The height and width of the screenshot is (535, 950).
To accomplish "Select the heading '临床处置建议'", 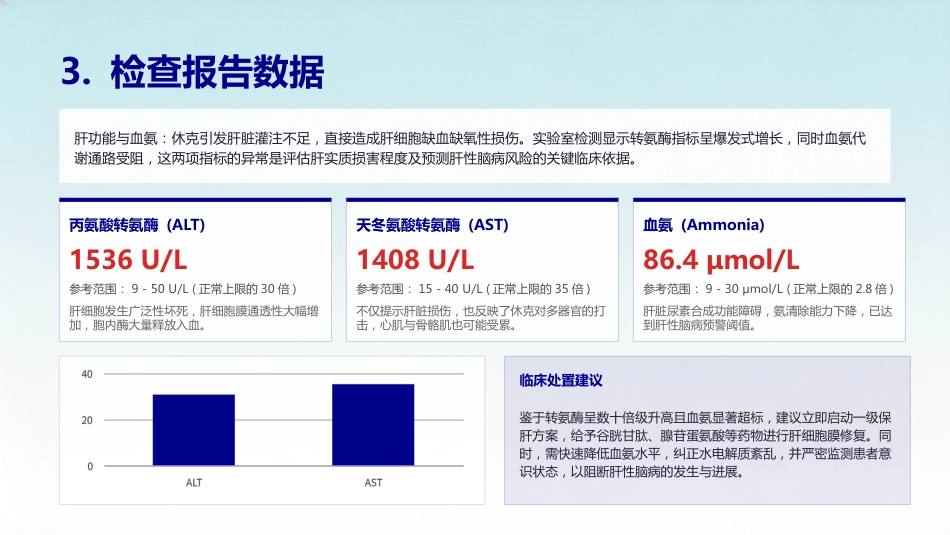I will [561, 380].
